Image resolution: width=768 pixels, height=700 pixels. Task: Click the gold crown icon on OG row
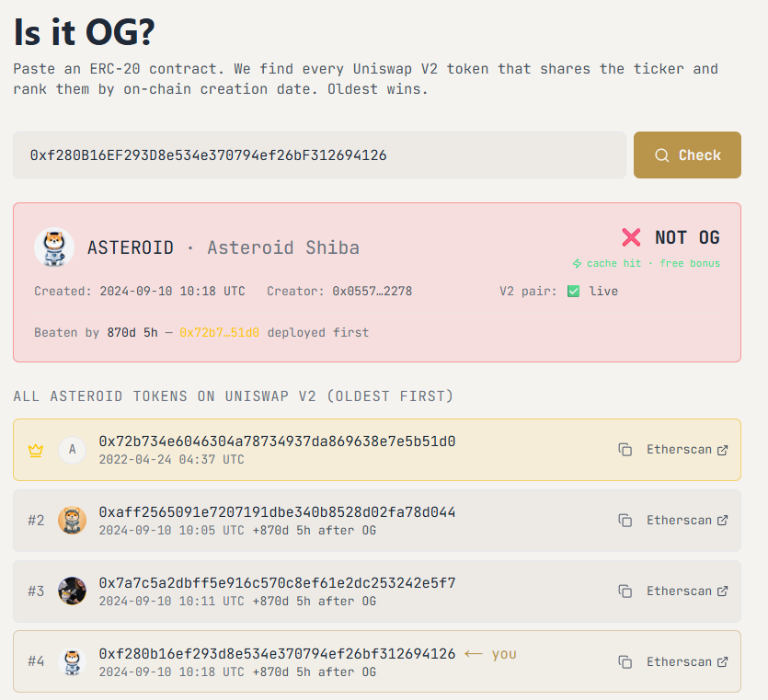point(36,450)
